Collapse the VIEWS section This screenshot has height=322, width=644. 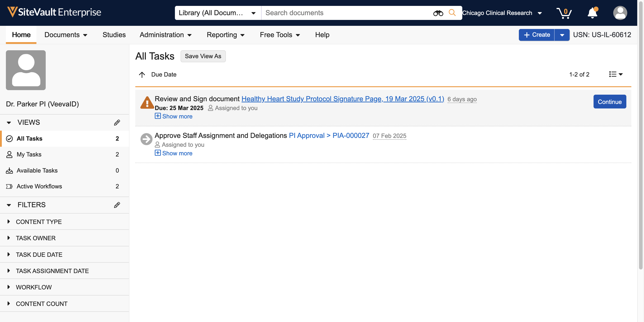(x=9, y=123)
